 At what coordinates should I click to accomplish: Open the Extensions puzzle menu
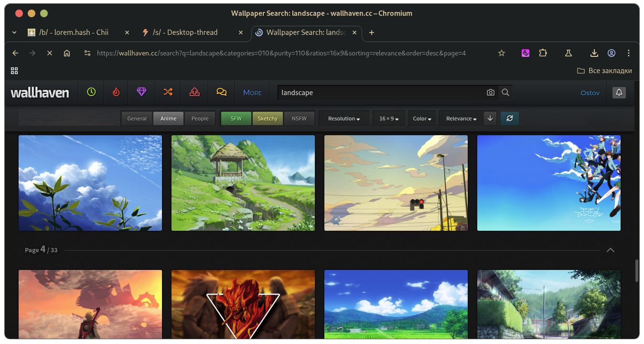(543, 53)
